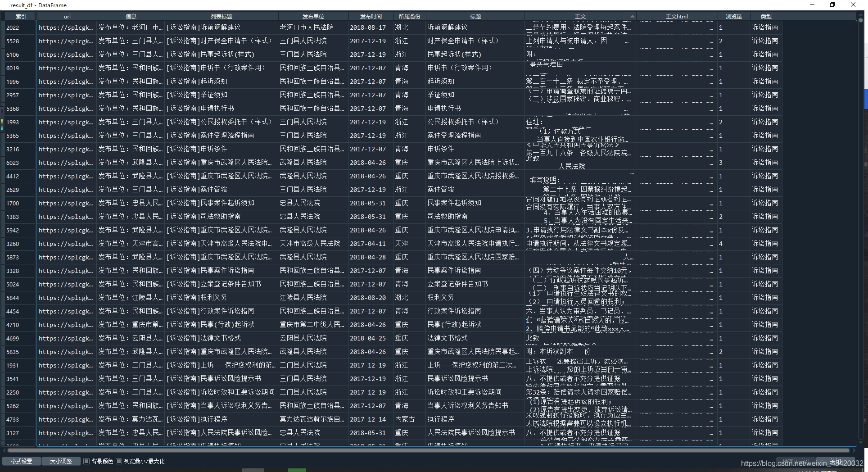The height and width of the screenshot is (472, 868).
Task: Click the sort arrow in 正文 header
Action: tap(633, 16)
